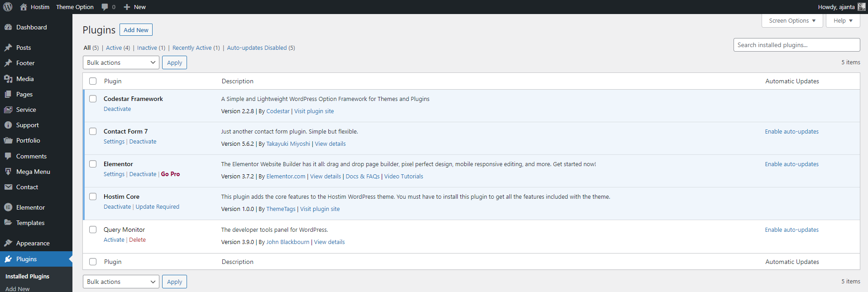Deactivate the Elementor plugin
This screenshot has height=292, width=868.
tap(143, 174)
